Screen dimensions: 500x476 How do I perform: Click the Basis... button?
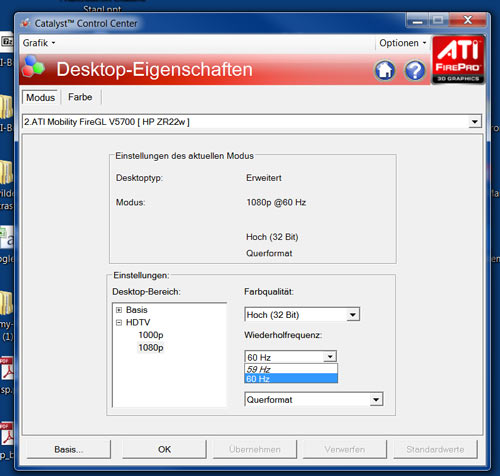(69, 449)
